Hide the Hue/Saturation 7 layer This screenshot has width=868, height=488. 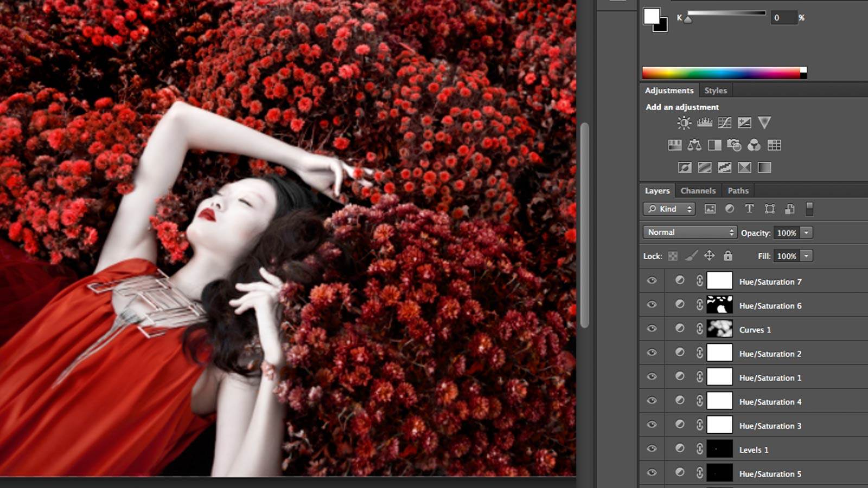click(x=652, y=281)
